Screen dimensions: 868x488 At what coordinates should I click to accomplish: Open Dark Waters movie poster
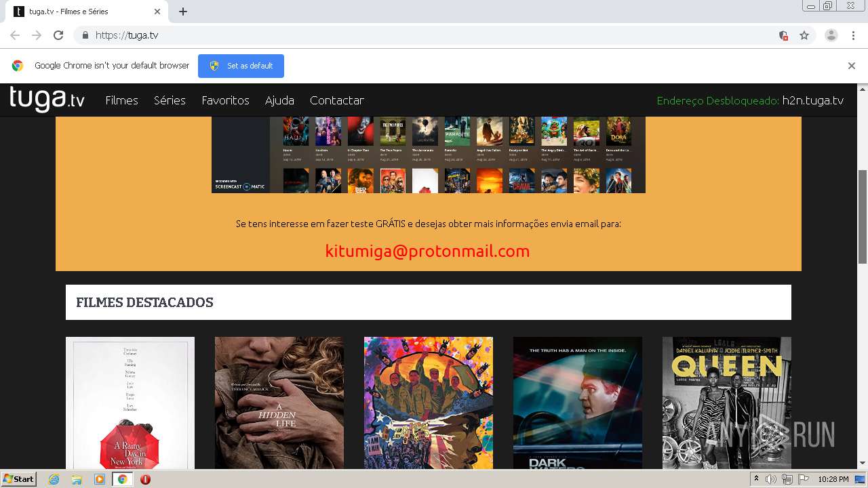click(578, 403)
